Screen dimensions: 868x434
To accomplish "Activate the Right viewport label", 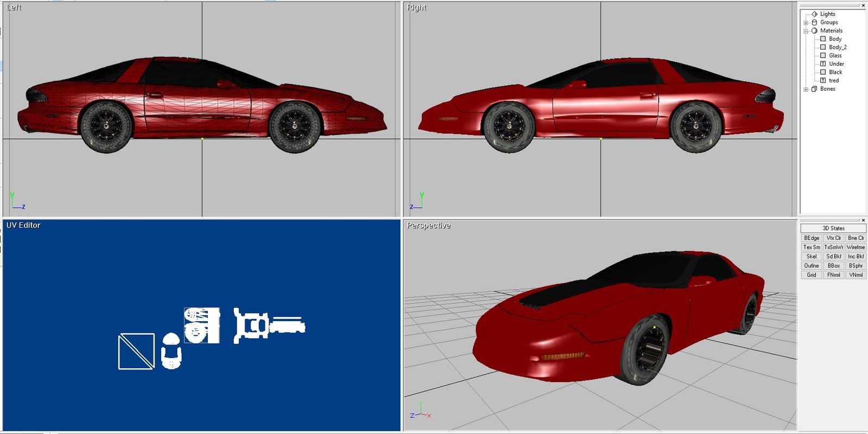I will (x=417, y=8).
